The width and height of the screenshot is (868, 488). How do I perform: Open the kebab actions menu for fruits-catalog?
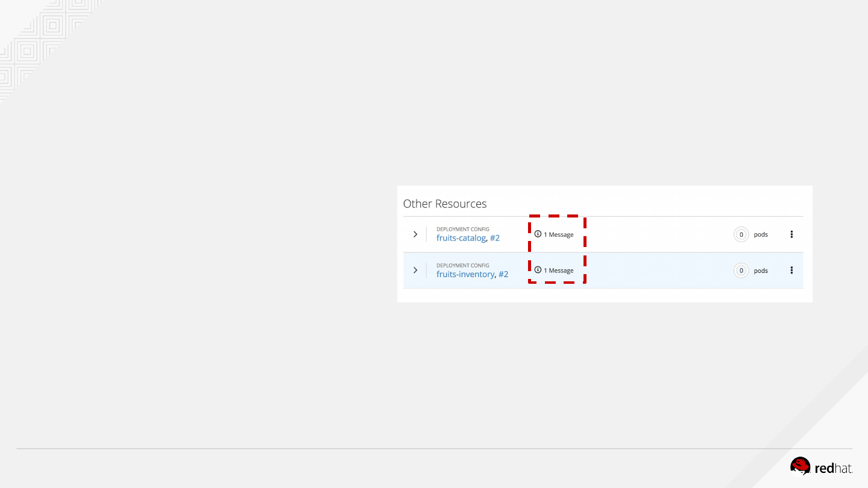pos(791,234)
